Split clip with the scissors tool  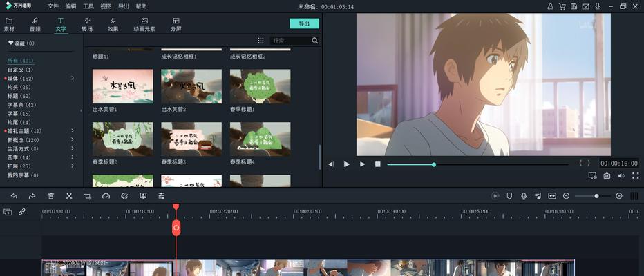(x=69, y=196)
